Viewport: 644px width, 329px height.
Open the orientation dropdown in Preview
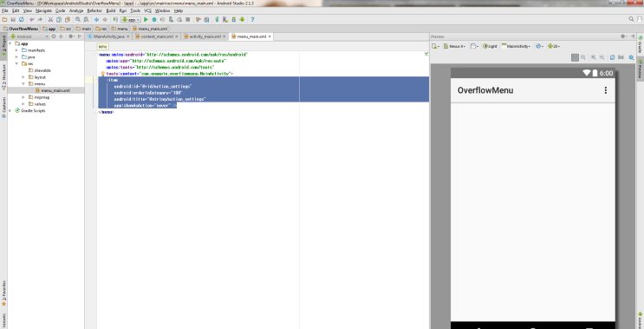pos(474,46)
